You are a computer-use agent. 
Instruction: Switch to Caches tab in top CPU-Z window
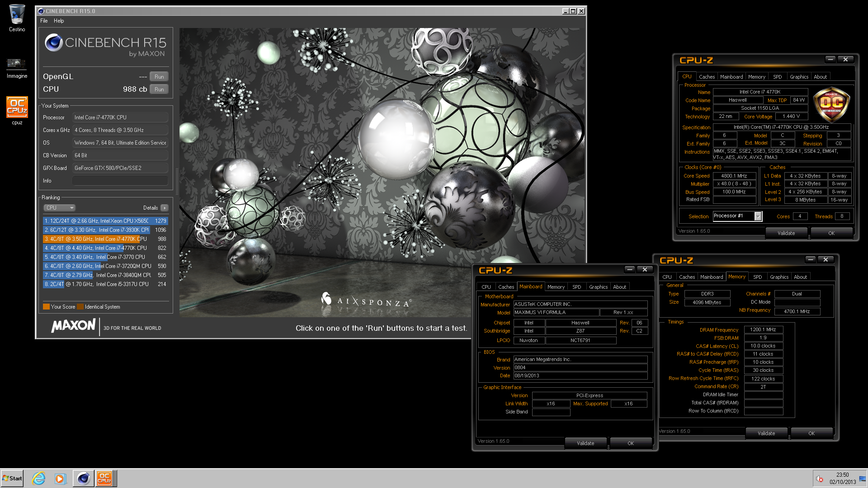pyautogui.click(x=707, y=77)
